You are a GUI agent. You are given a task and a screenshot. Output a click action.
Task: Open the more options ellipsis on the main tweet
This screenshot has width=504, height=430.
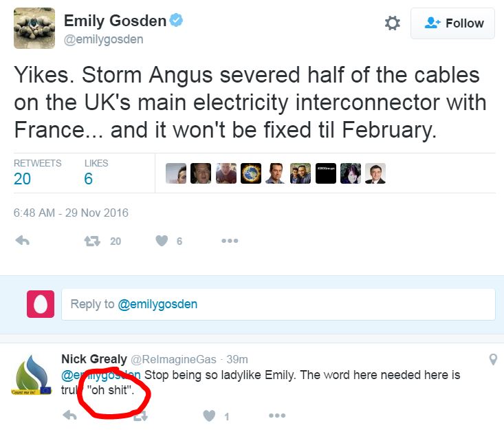229,241
